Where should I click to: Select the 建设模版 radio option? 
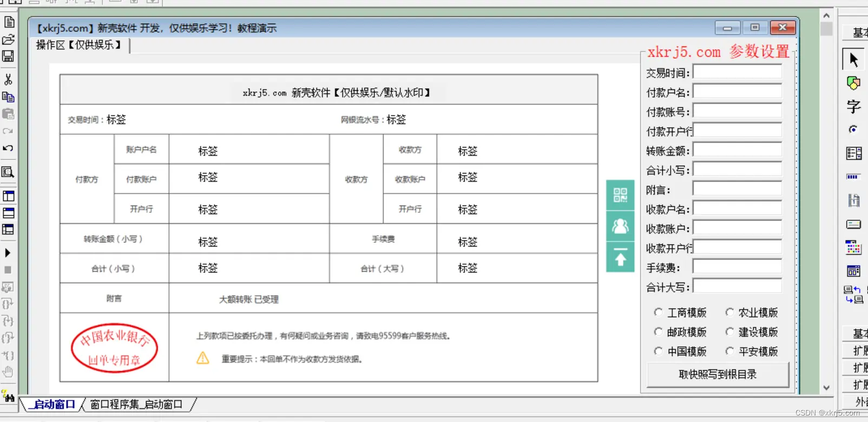752,332
